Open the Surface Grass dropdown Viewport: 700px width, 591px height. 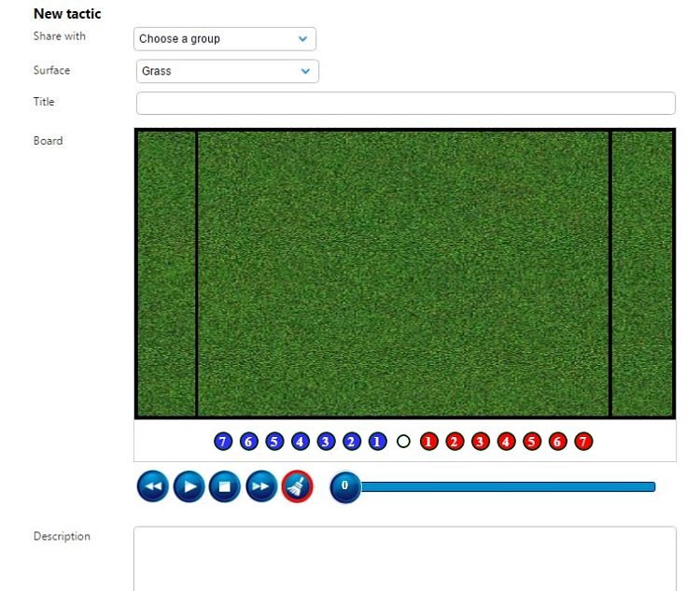[x=228, y=71]
